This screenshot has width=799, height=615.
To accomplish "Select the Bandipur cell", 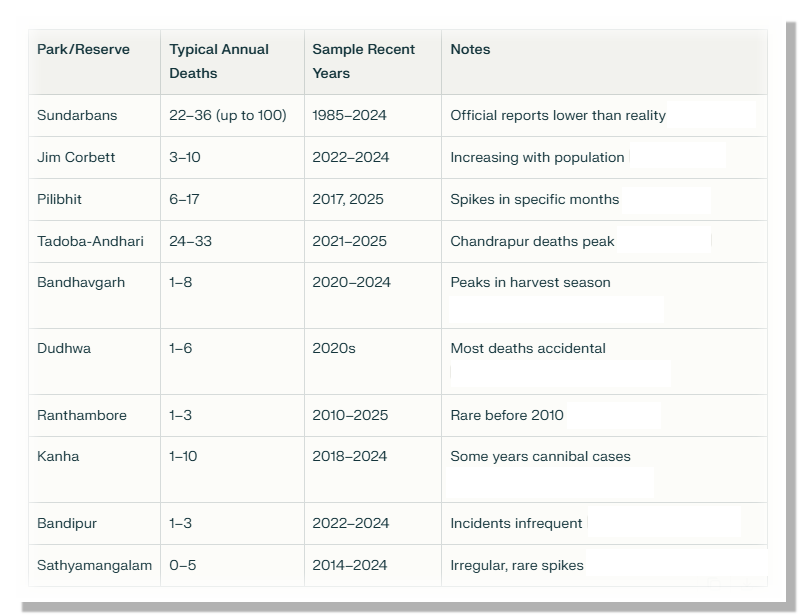I will tap(67, 523).
